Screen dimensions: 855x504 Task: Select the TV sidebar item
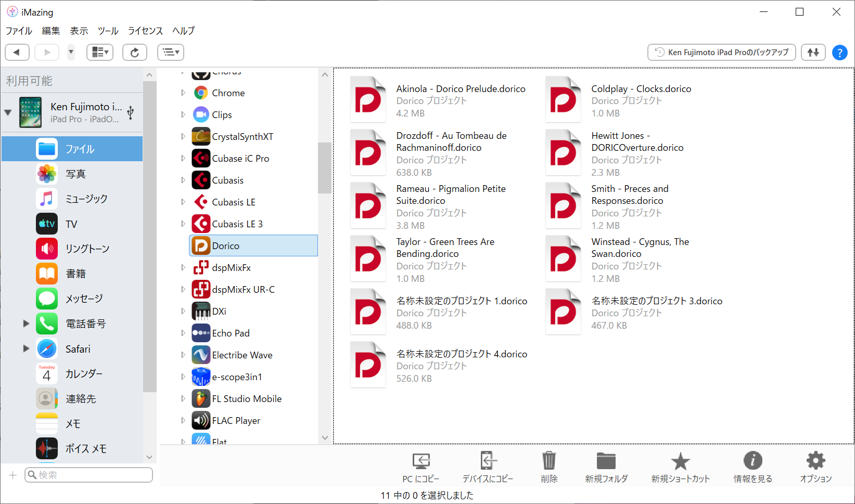pos(72,224)
